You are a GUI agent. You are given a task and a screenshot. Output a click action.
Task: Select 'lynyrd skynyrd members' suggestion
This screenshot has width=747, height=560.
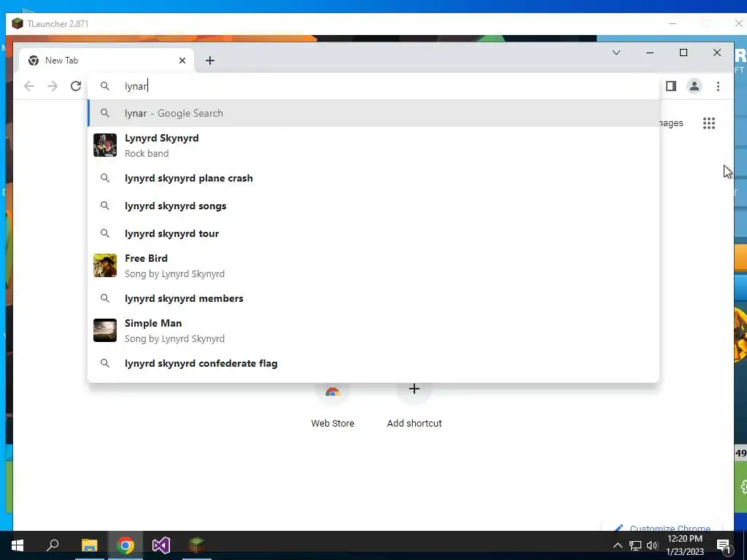[373, 298]
